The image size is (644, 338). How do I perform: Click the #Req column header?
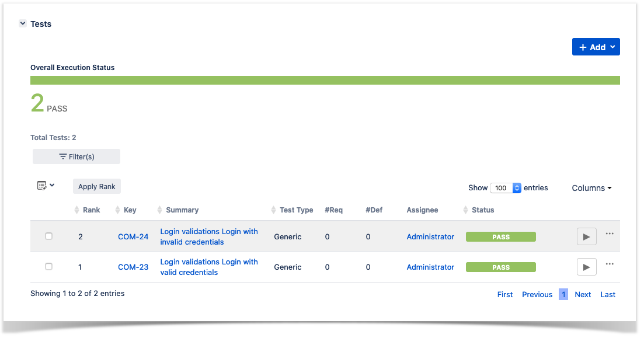click(x=333, y=210)
